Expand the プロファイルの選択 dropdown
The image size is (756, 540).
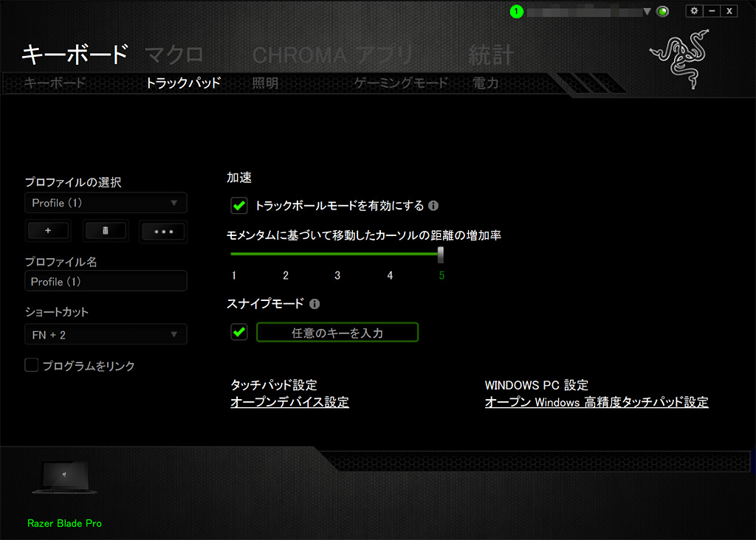106,203
